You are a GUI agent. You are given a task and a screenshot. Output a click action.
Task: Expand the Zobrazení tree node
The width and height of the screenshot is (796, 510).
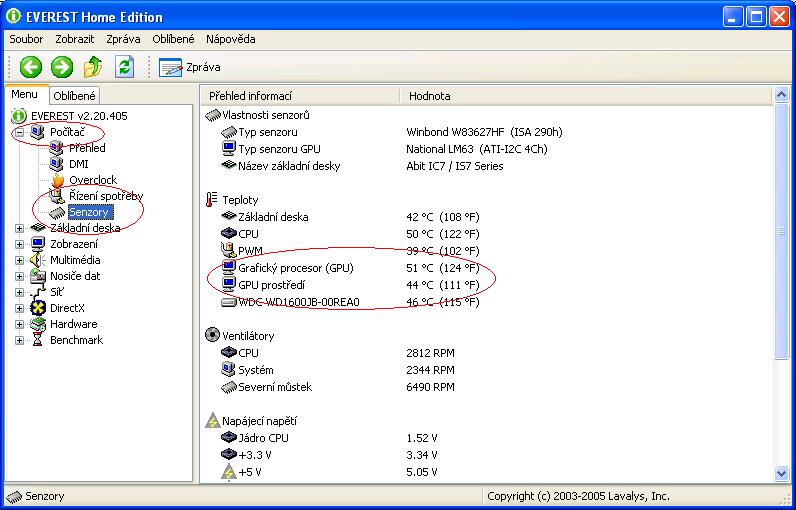[19, 245]
